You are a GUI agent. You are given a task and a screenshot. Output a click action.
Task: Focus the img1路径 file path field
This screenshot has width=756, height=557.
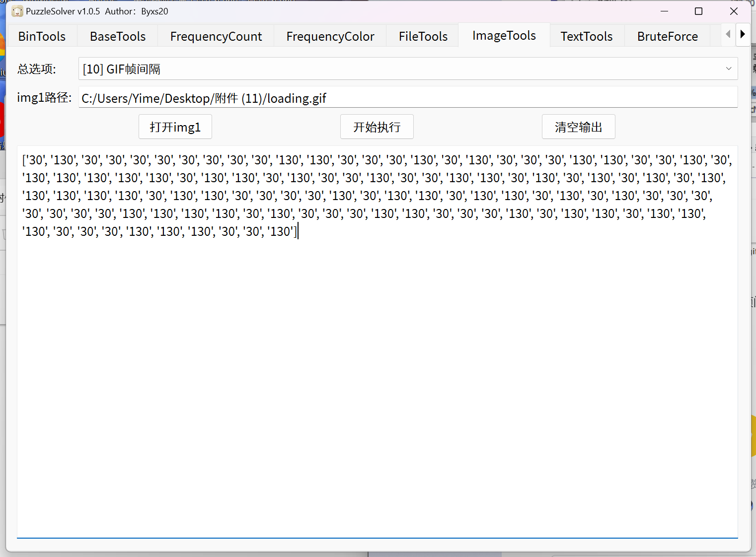pos(407,98)
